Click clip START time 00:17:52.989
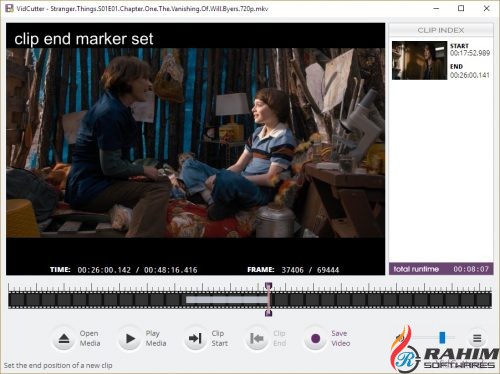Viewport: 500px width, 374px height. [470, 53]
